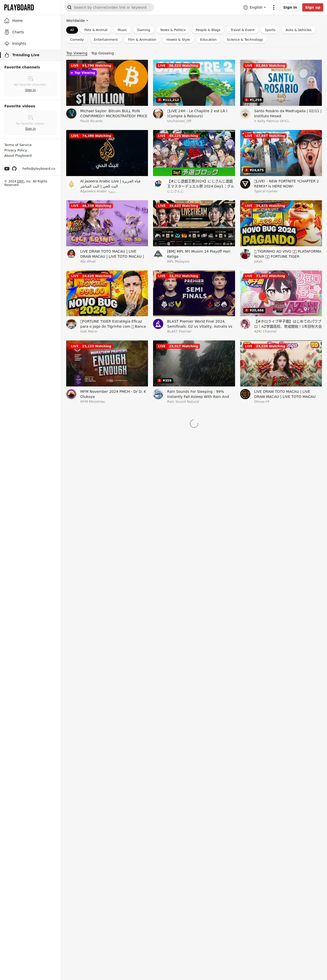327x980 pixels.
Task: Open Paulo Ricardo channel avatar
Action: tap(71, 113)
